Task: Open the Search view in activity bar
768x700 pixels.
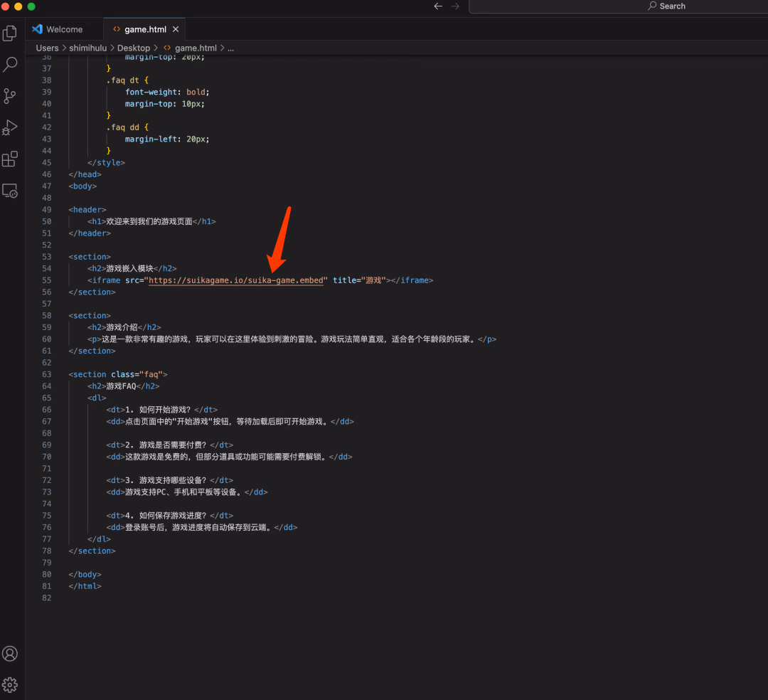Action: click(x=10, y=64)
